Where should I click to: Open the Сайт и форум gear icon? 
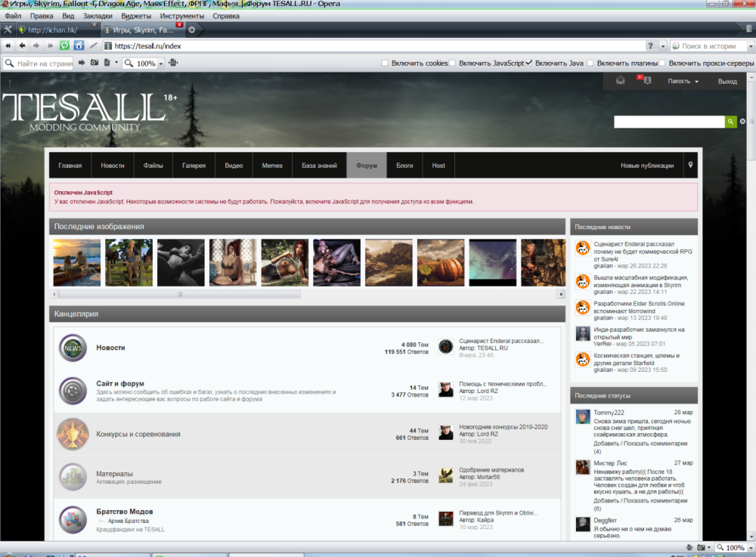click(73, 391)
